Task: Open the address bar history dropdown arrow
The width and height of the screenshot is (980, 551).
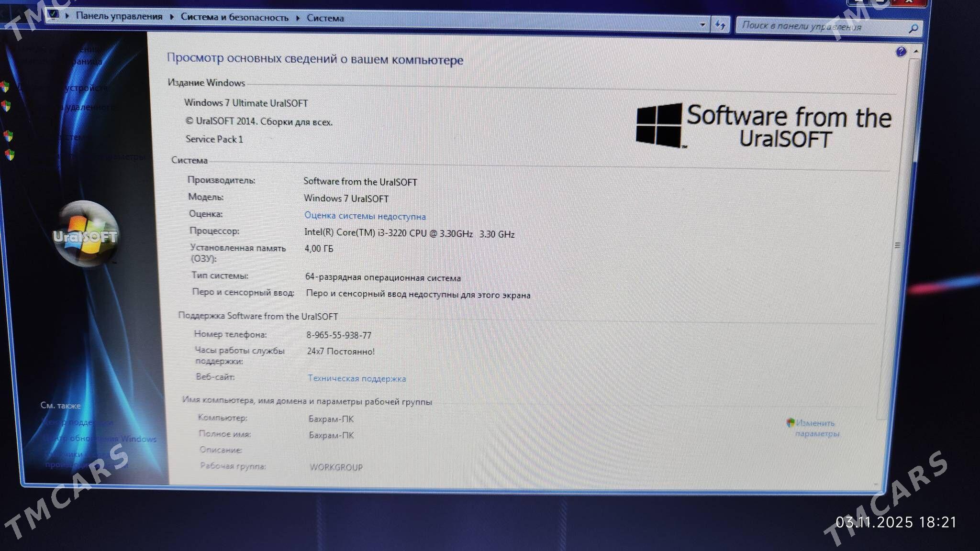Action: pos(702,24)
